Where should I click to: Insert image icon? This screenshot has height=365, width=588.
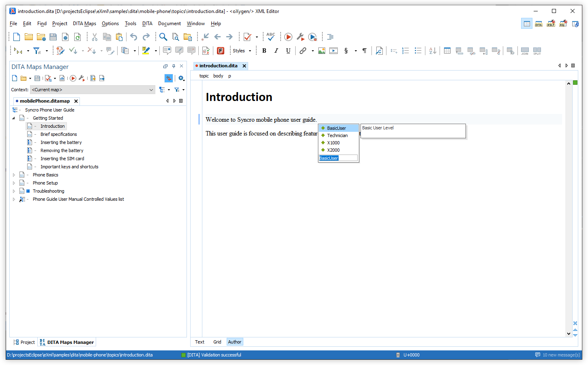tap(322, 51)
